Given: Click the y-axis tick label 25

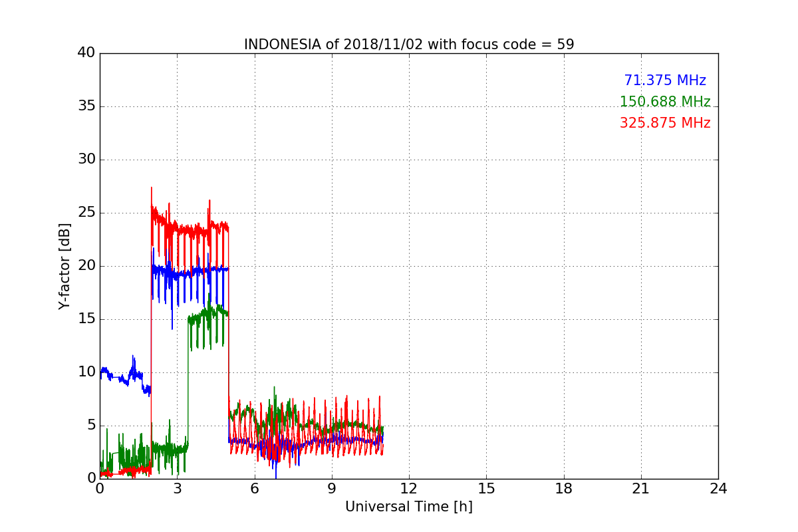Looking at the screenshot, I should [x=86, y=213].
